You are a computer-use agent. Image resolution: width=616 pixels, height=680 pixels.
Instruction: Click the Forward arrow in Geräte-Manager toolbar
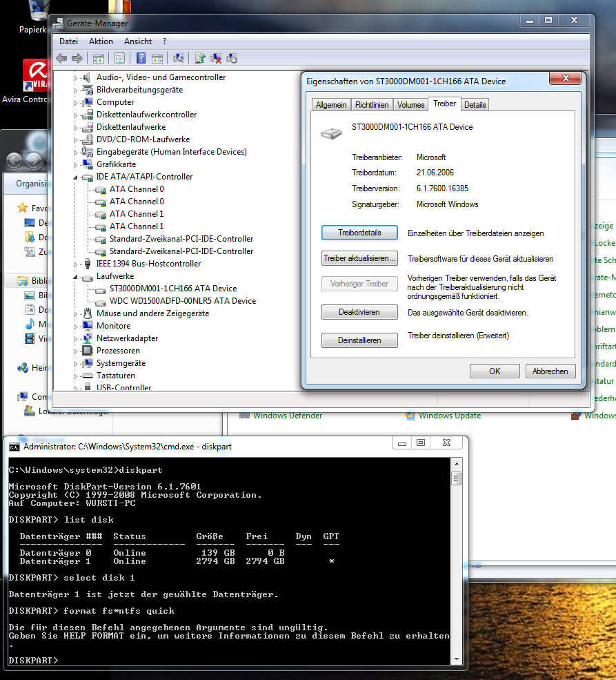[77, 58]
